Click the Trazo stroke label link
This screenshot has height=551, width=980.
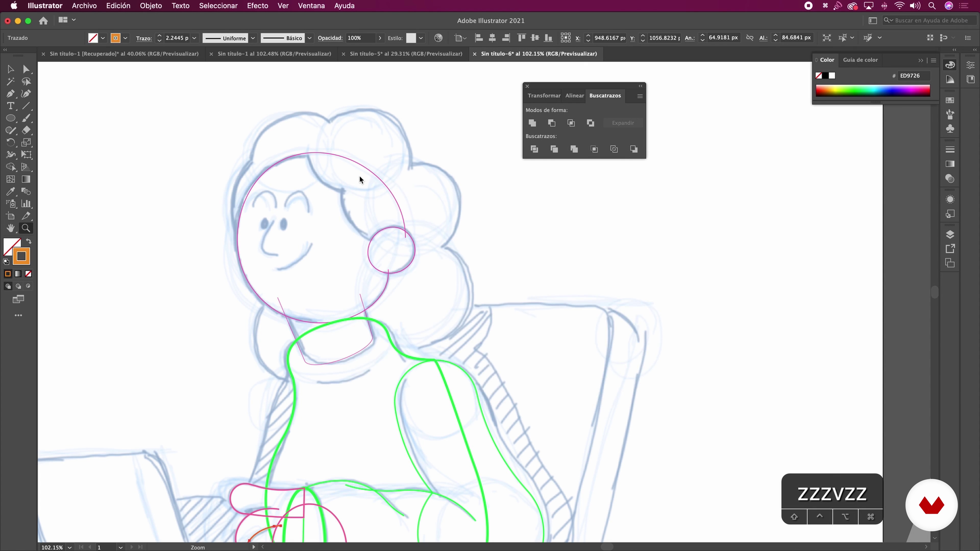tap(144, 38)
